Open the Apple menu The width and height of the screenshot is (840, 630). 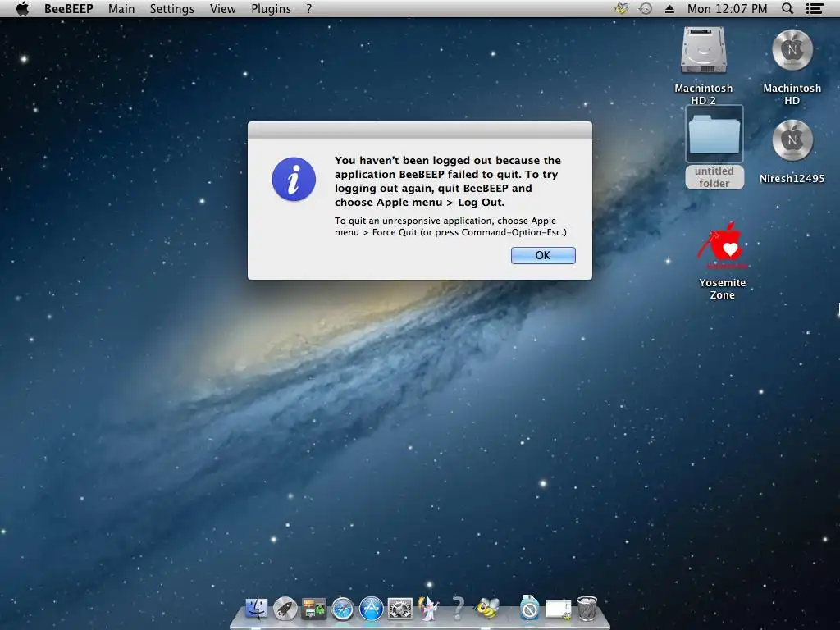22,8
